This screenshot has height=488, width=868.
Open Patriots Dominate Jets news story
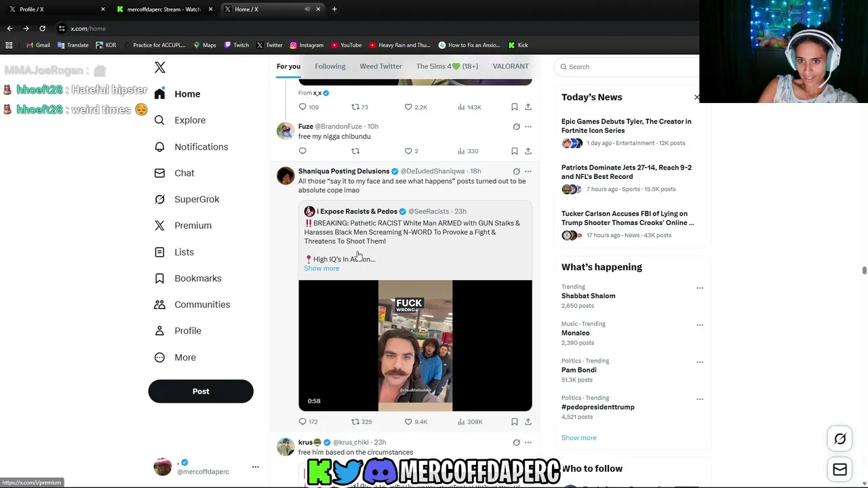pyautogui.click(x=627, y=172)
